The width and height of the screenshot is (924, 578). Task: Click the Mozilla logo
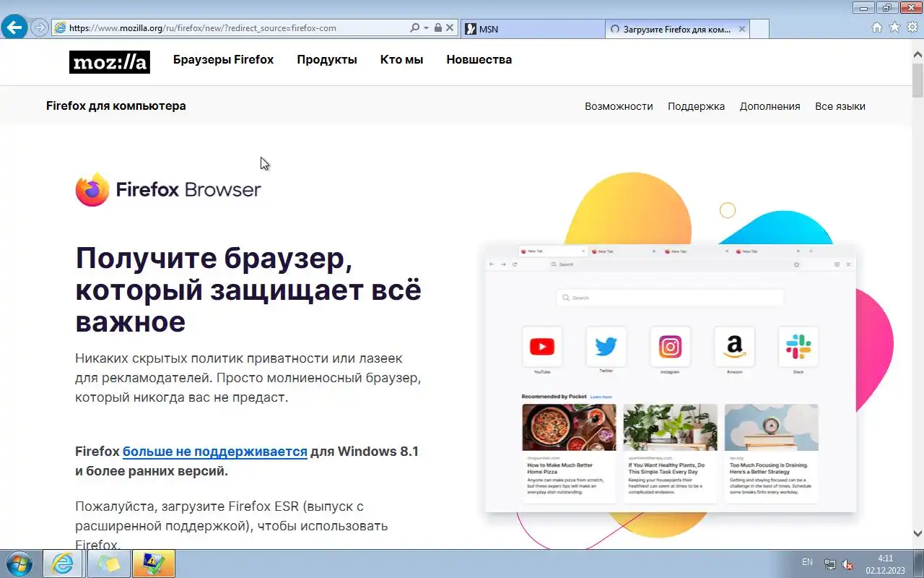coord(110,61)
